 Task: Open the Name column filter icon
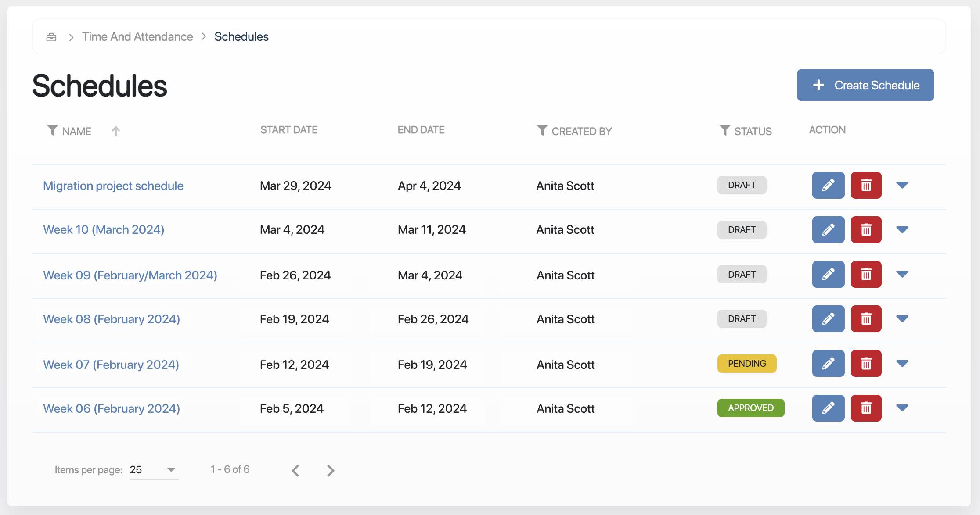tap(52, 130)
